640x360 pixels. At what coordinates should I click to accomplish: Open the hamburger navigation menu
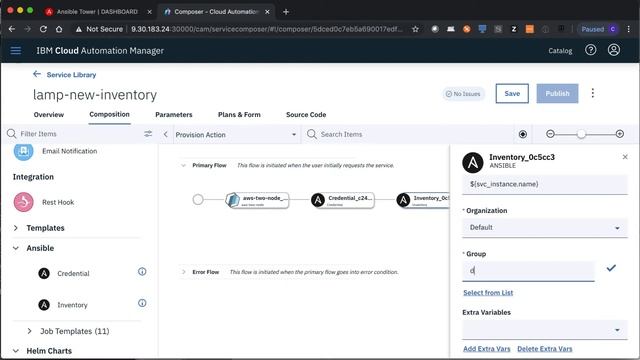[x=16, y=51]
